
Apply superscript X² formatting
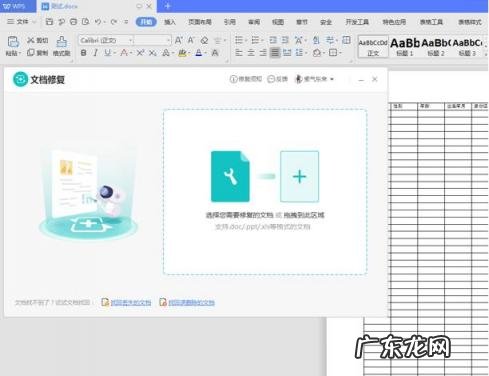(x=140, y=53)
